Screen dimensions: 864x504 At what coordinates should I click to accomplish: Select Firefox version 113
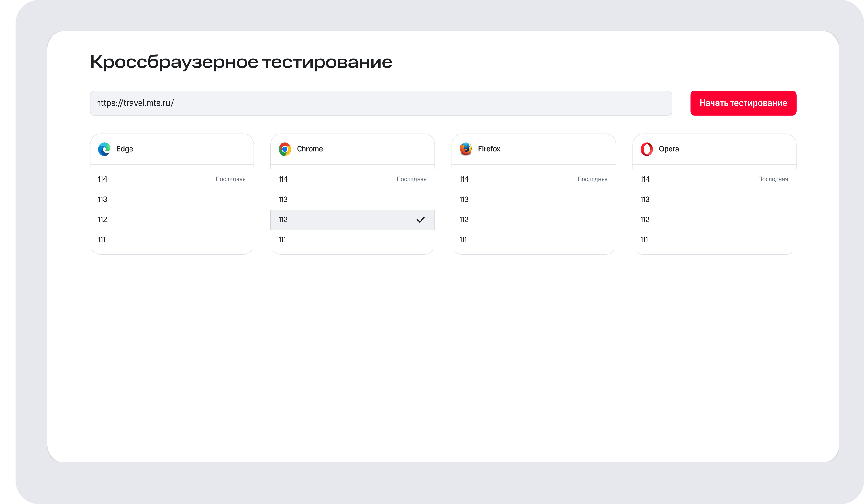pos(533,199)
